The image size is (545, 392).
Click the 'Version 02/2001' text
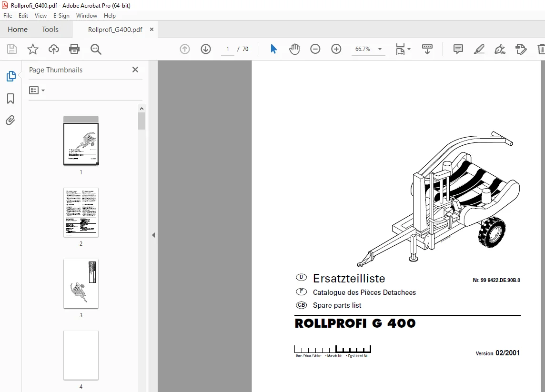coord(498,353)
